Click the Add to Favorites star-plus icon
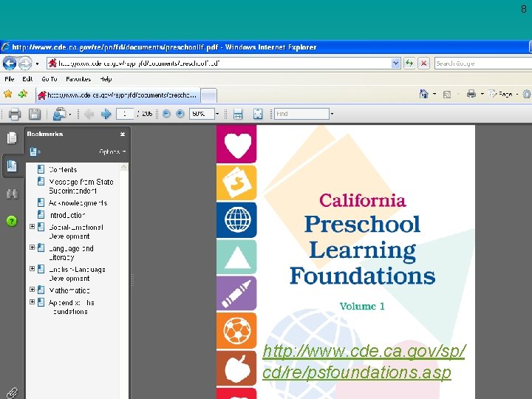Image resolution: width=532 pixels, height=399 pixels. (x=23, y=94)
